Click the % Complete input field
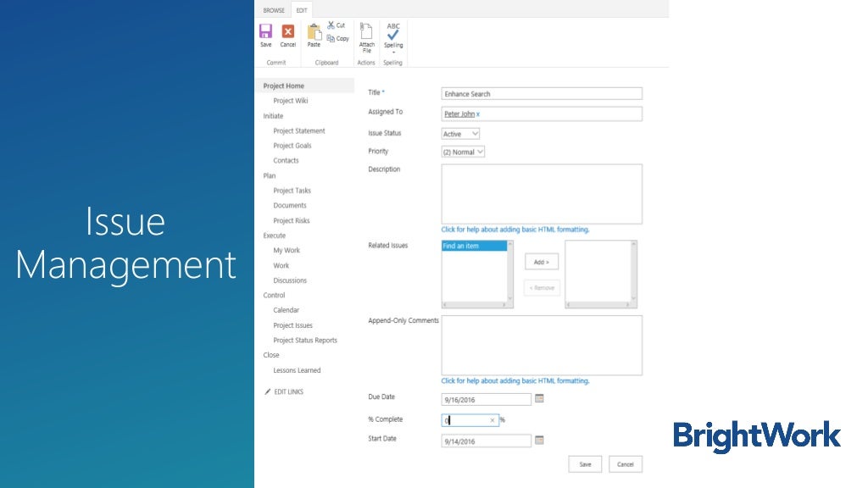The height and width of the screenshot is (488, 868). pos(470,420)
